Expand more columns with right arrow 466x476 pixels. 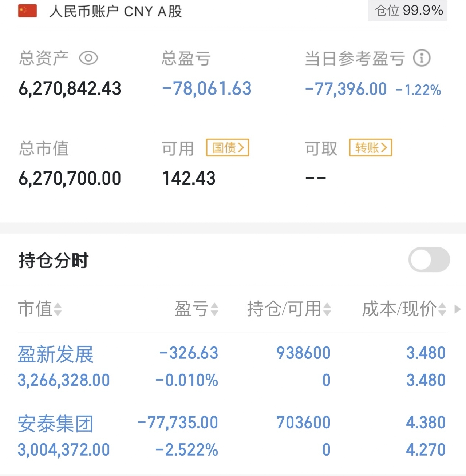(458, 309)
